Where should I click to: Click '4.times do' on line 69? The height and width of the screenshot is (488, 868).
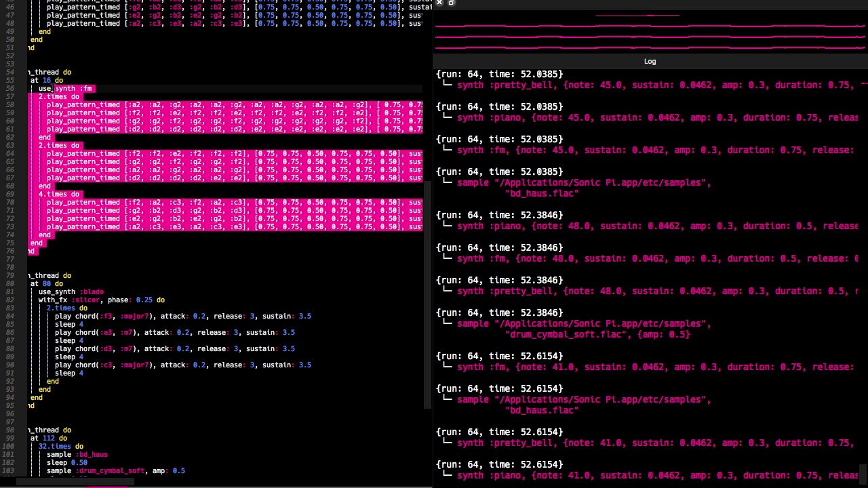[x=59, y=194]
